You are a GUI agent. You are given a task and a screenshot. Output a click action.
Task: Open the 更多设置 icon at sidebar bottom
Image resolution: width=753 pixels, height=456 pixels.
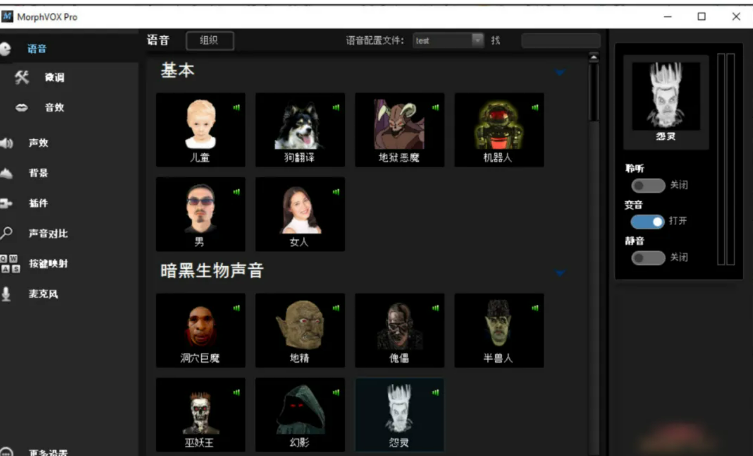click(6, 452)
